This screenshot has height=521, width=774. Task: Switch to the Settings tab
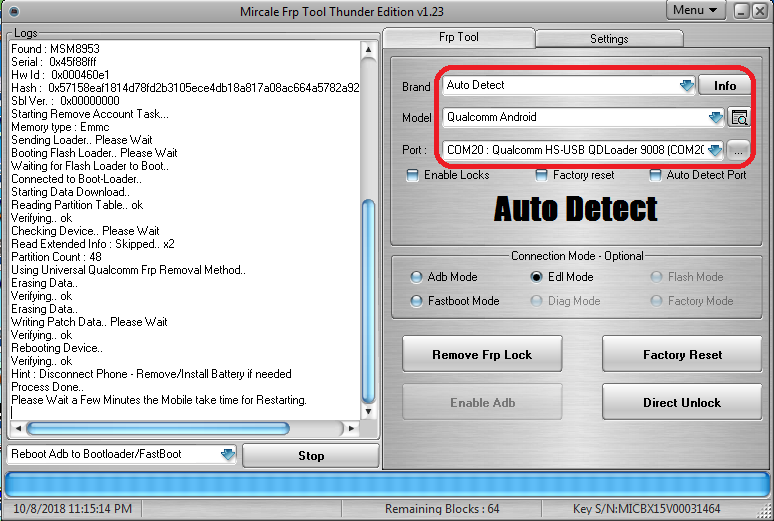[x=609, y=39]
